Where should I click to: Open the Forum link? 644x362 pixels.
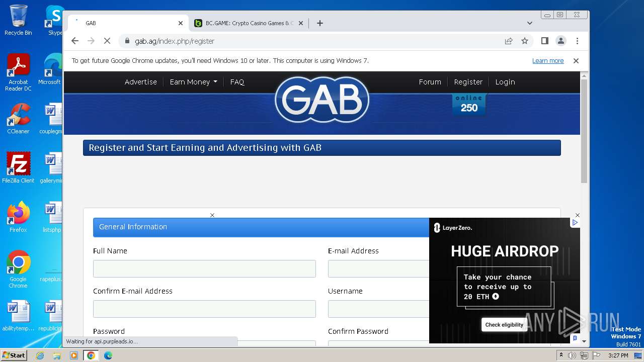(x=430, y=82)
